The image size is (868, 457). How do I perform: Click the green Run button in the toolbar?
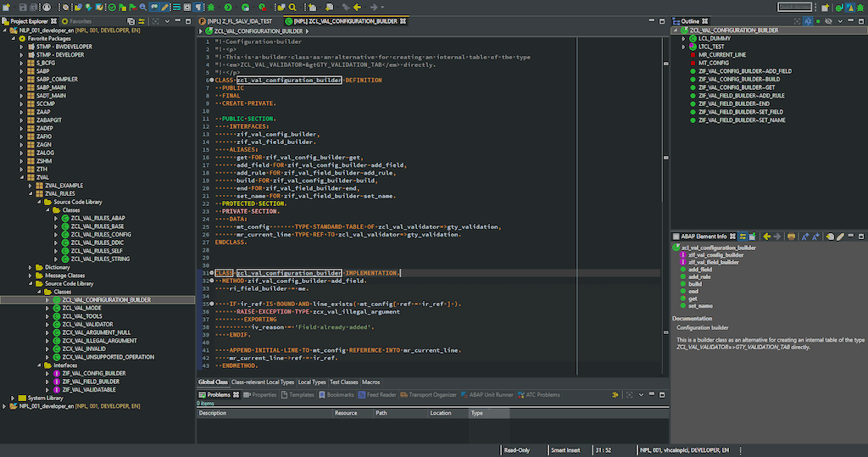tap(228, 7)
